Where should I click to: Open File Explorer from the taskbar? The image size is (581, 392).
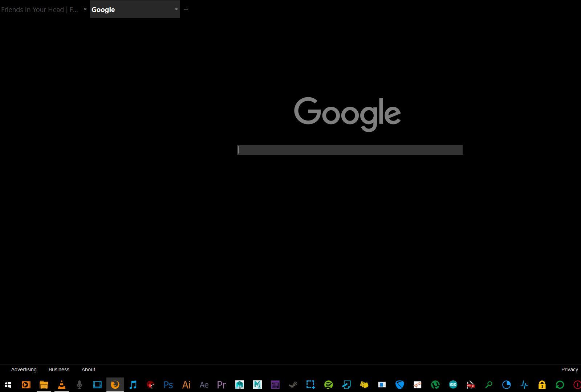44,385
